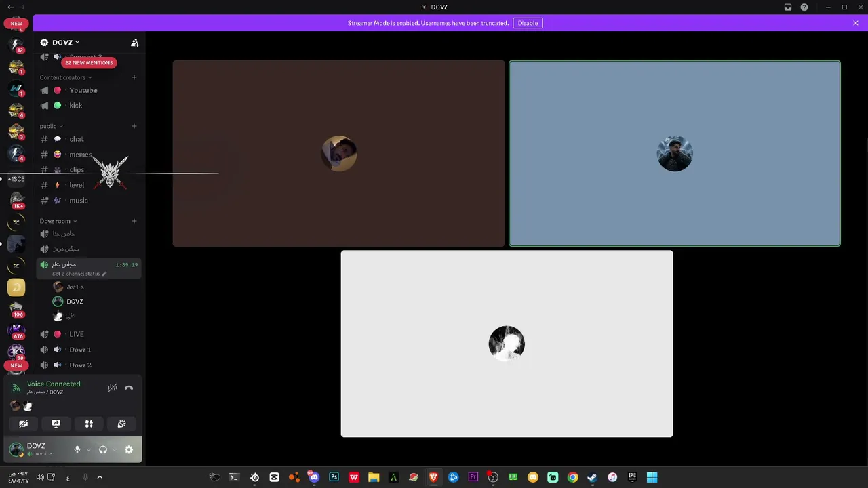This screenshot has width=868, height=488.
Task: Dismiss the Streamer Mode banner
Action: point(856,23)
